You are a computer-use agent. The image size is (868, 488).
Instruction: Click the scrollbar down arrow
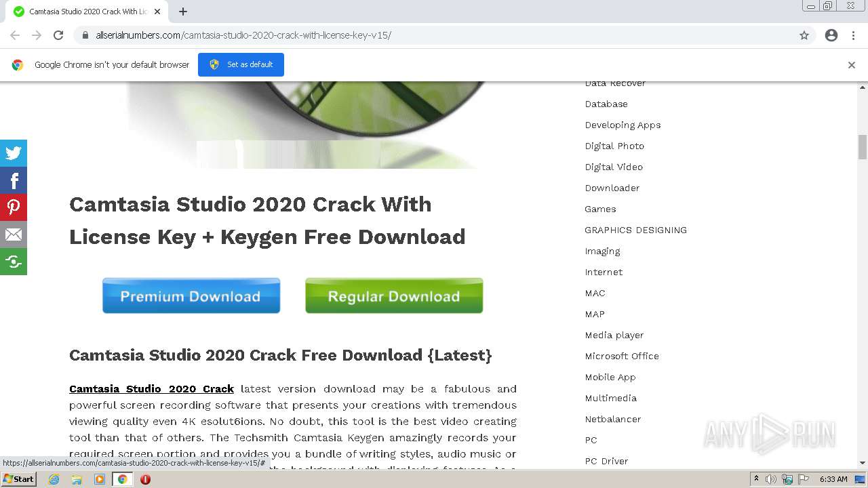[x=863, y=463]
